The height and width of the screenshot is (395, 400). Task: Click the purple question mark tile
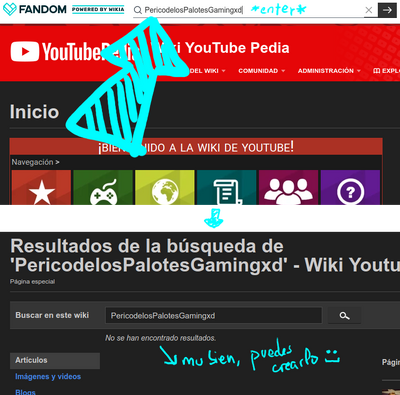[350, 187]
